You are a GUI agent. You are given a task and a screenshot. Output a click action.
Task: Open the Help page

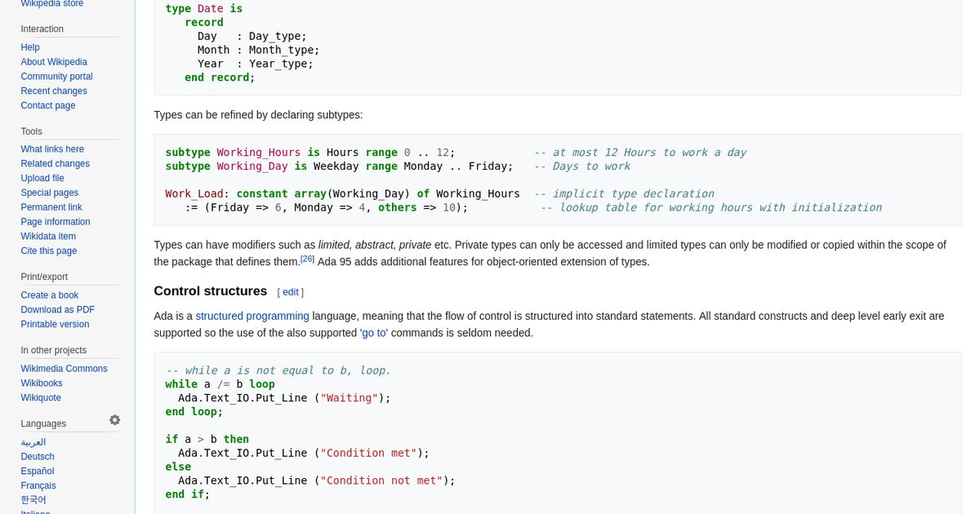tap(30, 47)
